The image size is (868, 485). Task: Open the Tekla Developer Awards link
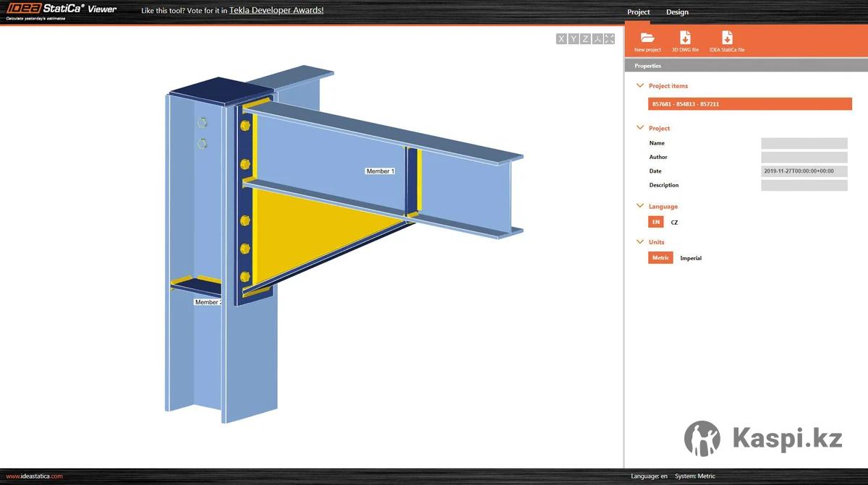pos(276,11)
